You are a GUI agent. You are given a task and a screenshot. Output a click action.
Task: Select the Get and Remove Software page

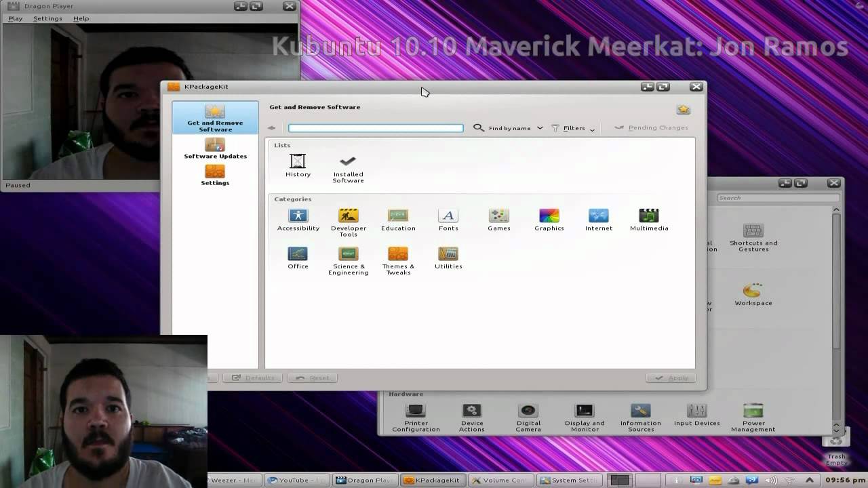[x=215, y=117]
